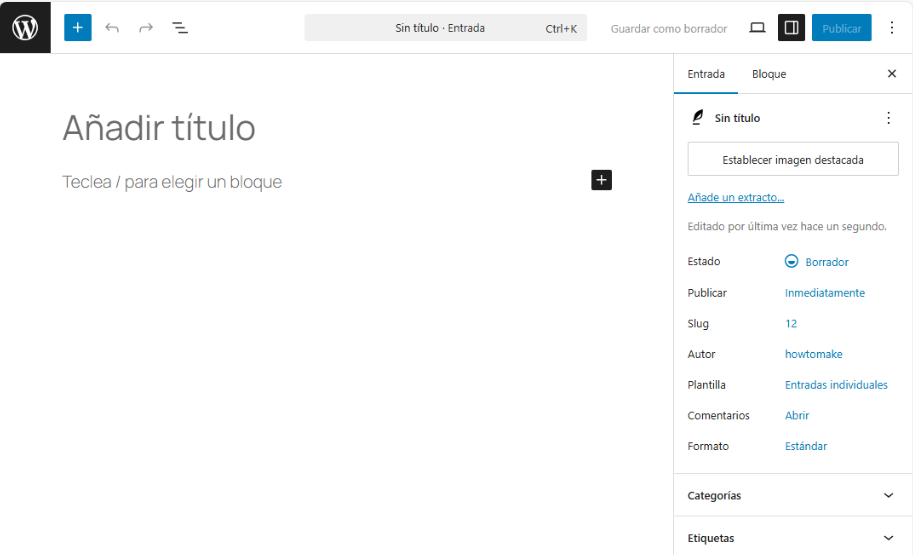Click the preview laptop icon
The width and height of the screenshot is (913, 555).
click(x=757, y=28)
